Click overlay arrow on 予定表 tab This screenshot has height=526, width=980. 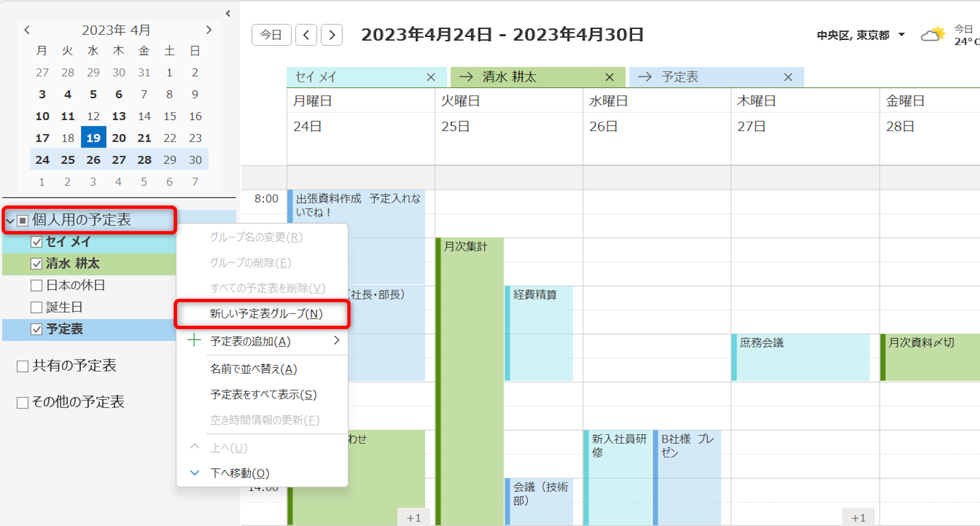tap(645, 77)
